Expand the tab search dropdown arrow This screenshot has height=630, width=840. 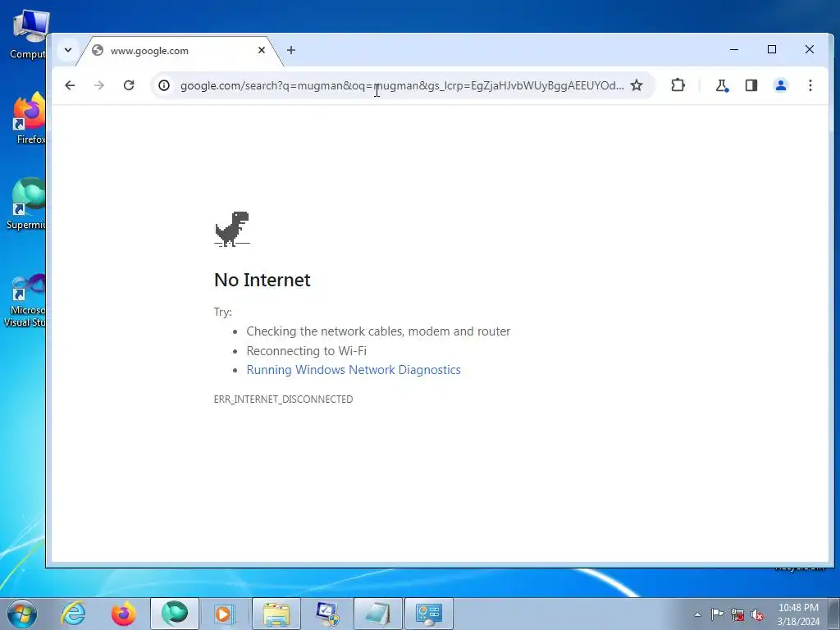click(68, 50)
